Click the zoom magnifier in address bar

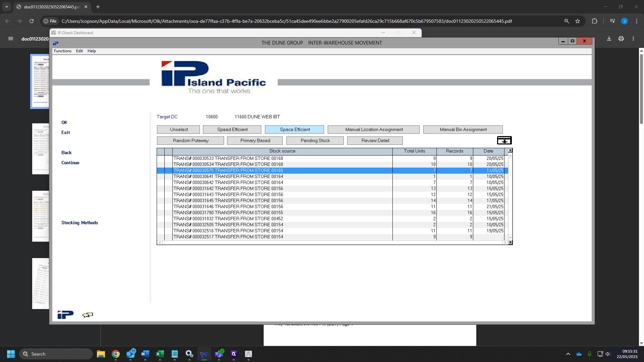point(567,21)
